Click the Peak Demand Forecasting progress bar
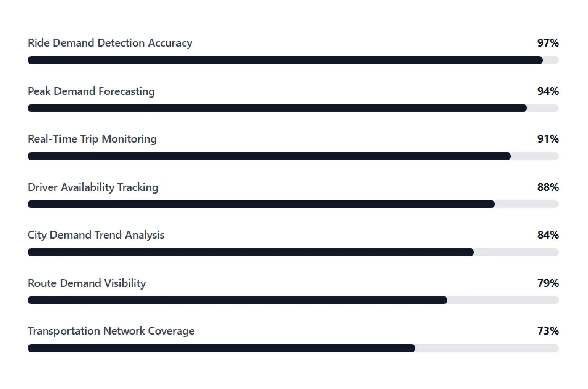This screenshot has height=389, width=588. point(293,108)
